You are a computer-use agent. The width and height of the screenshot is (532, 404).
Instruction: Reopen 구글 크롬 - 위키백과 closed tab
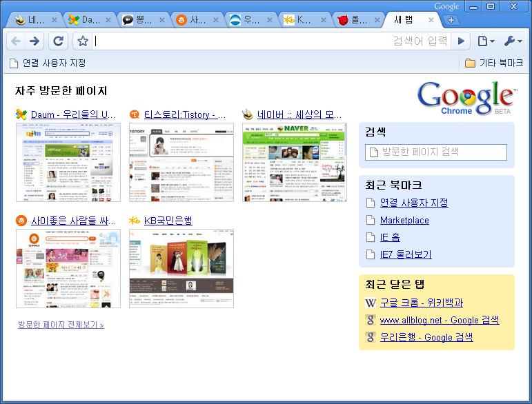(422, 303)
